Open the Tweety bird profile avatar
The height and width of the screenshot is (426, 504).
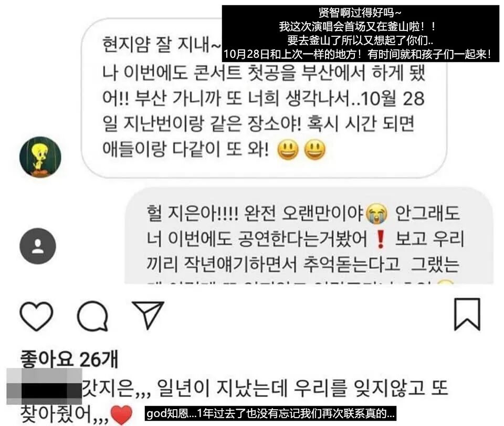(40, 157)
